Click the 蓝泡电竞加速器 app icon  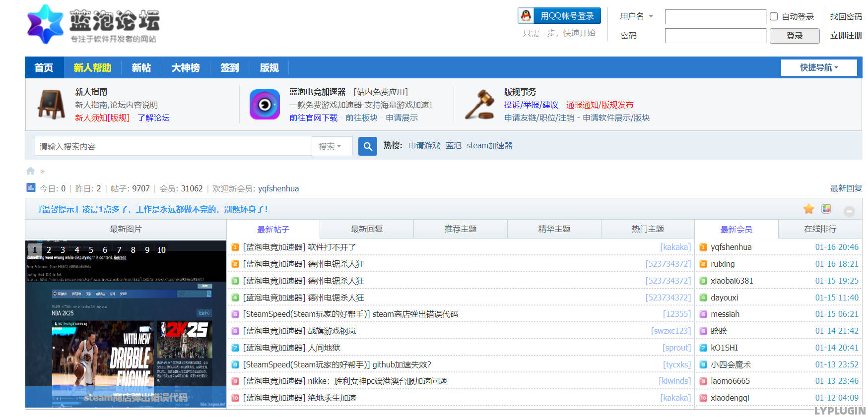tap(265, 104)
